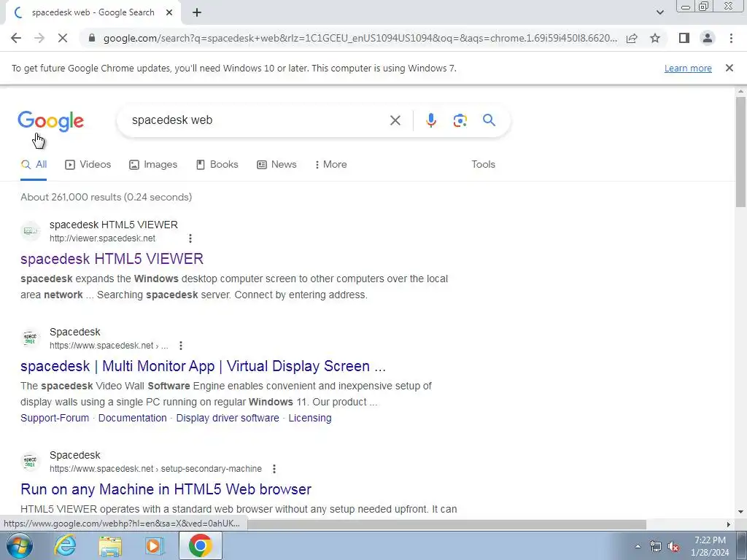Open the Chrome side panel
The height and width of the screenshot is (560, 747).
[684, 38]
